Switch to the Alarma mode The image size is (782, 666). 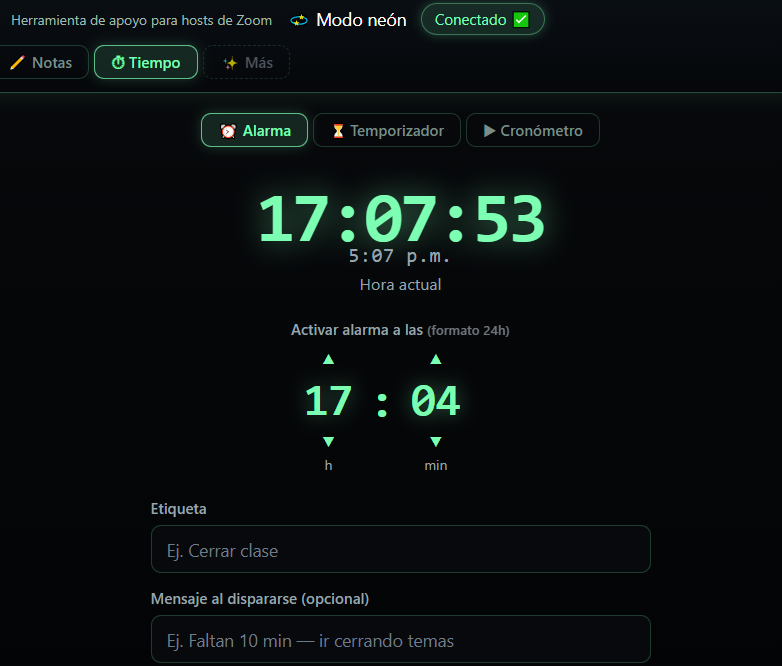pyautogui.click(x=254, y=130)
